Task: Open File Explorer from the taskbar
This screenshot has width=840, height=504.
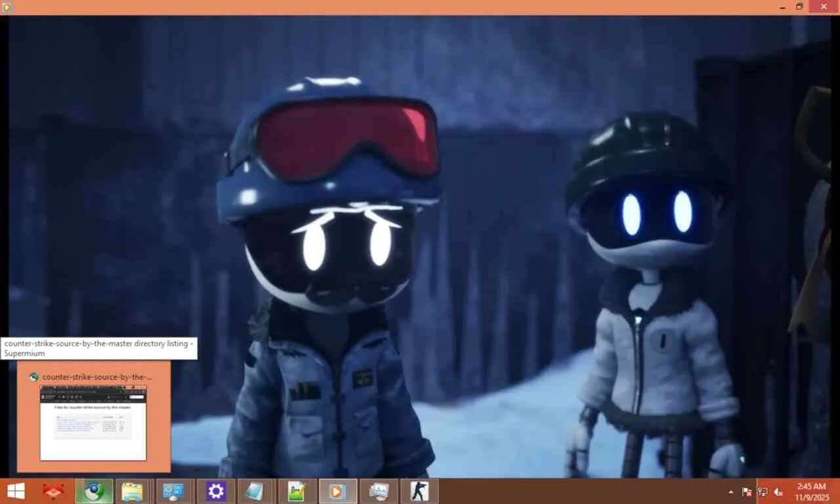Action: [133, 491]
